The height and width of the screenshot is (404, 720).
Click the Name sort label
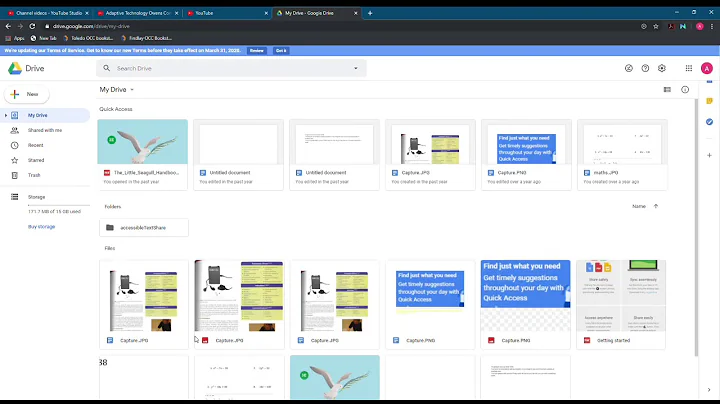point(639,207)
